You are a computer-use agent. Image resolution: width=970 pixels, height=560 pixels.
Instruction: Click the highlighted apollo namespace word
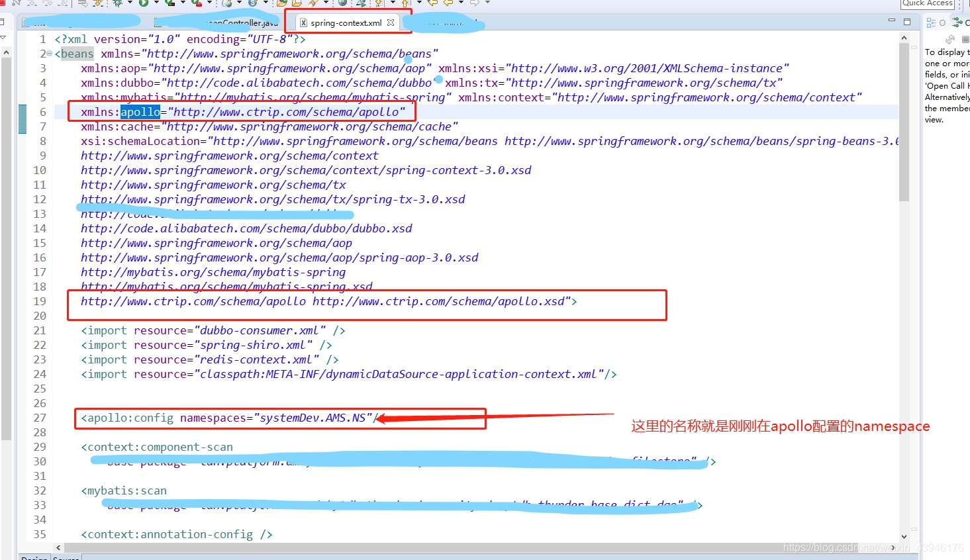pos(140,112)
